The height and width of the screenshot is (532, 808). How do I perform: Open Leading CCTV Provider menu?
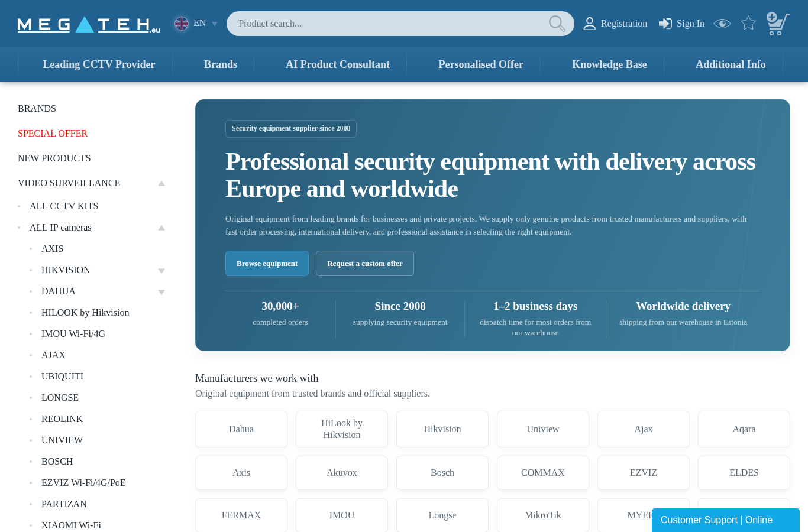pos(99,64)
